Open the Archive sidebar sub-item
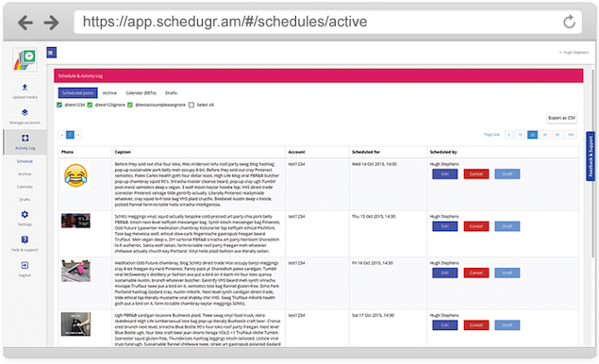Screen dimensions: 599x364 coord(25,174)
